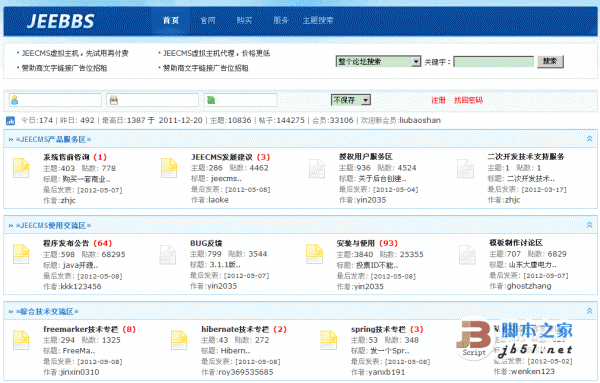
Task: Open the 程序发布公告 forum
Action: (x=66, y=243)
